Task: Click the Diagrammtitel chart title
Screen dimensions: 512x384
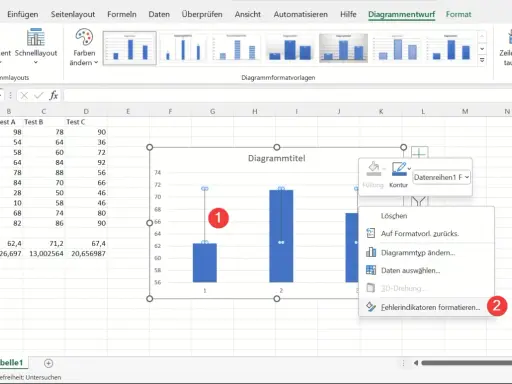Action: [x=277, y=158]
